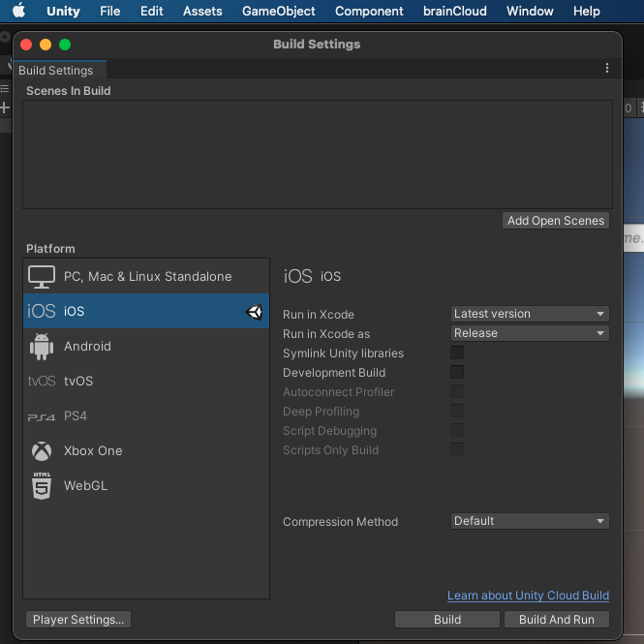Open the Assets menu
644x644 pixels.
(x=202, y=11)
